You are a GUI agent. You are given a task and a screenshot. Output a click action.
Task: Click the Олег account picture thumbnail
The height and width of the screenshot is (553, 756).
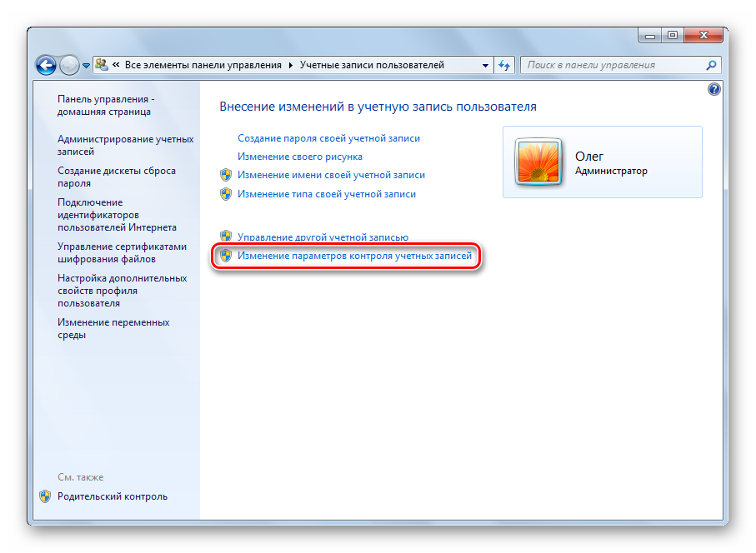[x=538, y=162]
